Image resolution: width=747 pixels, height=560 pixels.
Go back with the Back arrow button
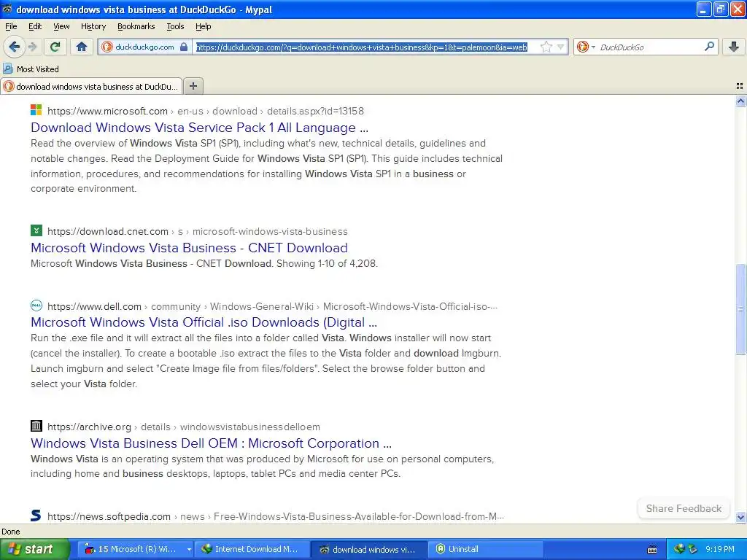pos(14,47)
